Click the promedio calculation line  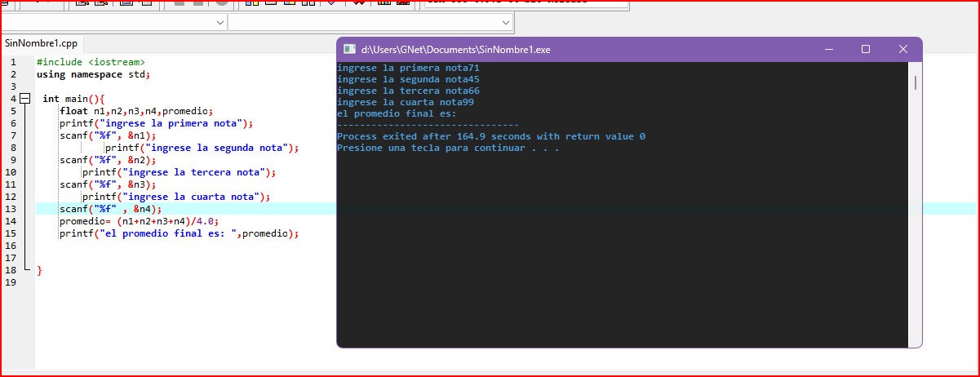pos(139,221)
